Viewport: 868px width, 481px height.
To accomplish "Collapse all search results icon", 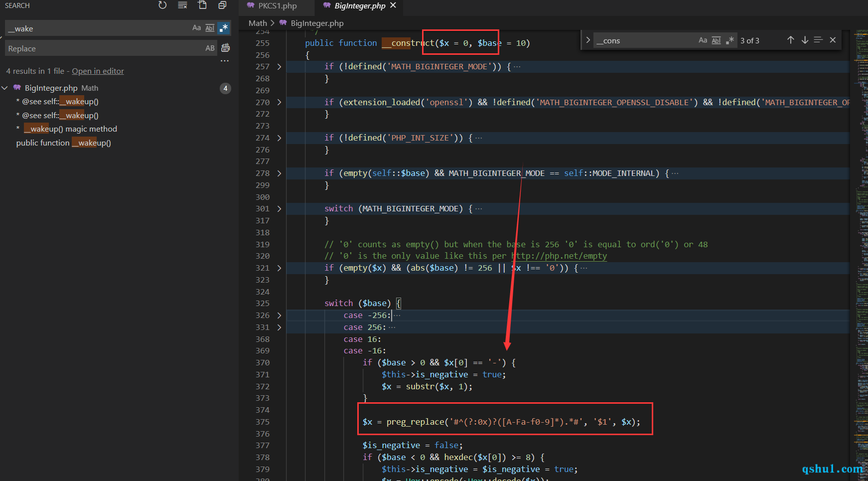I will click(222, 5).
